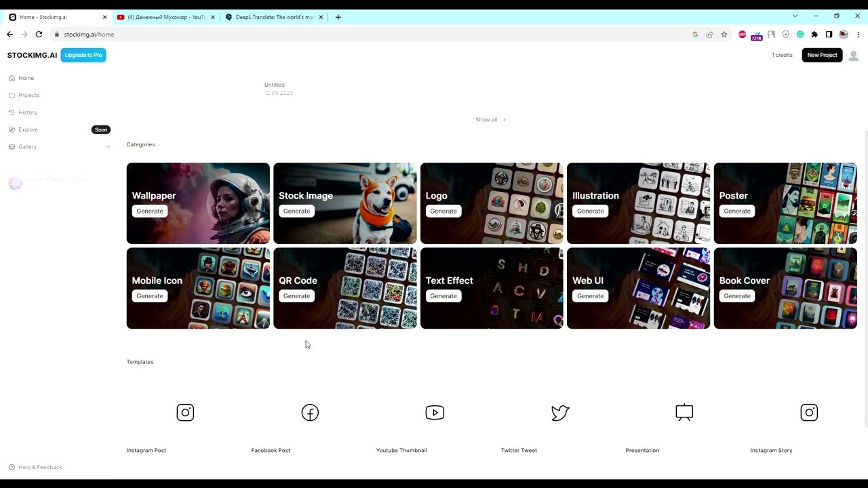Generate a Stock Image
The width and height of the screenshot is (868, 488).
tap(296, 211)
